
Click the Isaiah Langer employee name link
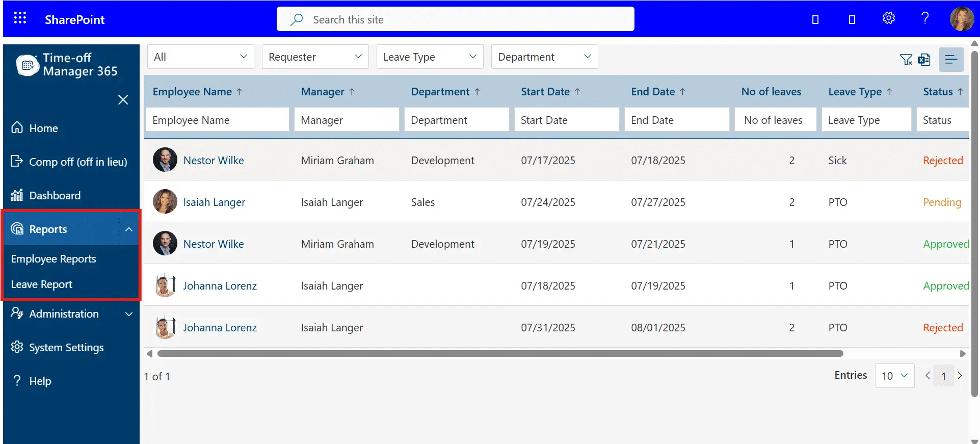pos(214,202)
